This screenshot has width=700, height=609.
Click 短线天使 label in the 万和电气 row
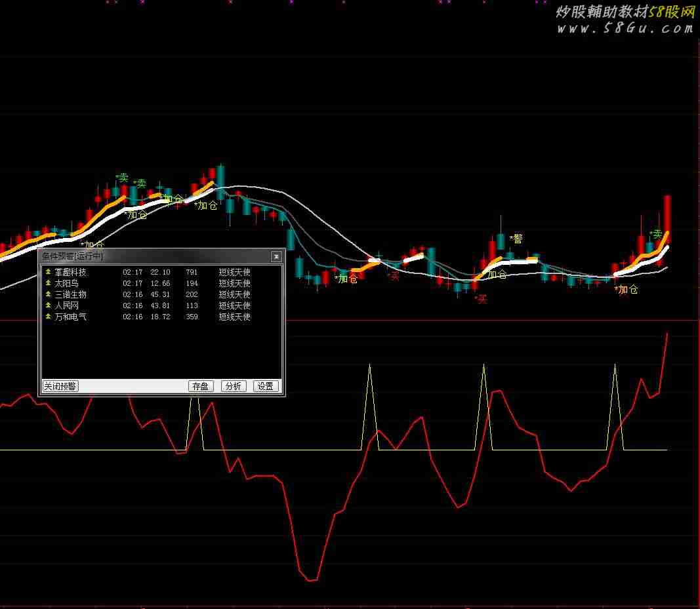(x=234, y=317)
